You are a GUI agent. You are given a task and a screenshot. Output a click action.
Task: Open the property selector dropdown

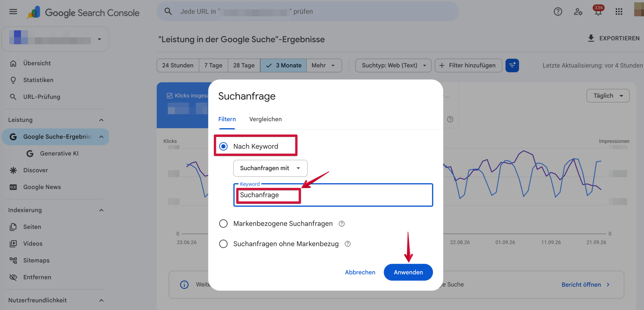click(55, 39)
